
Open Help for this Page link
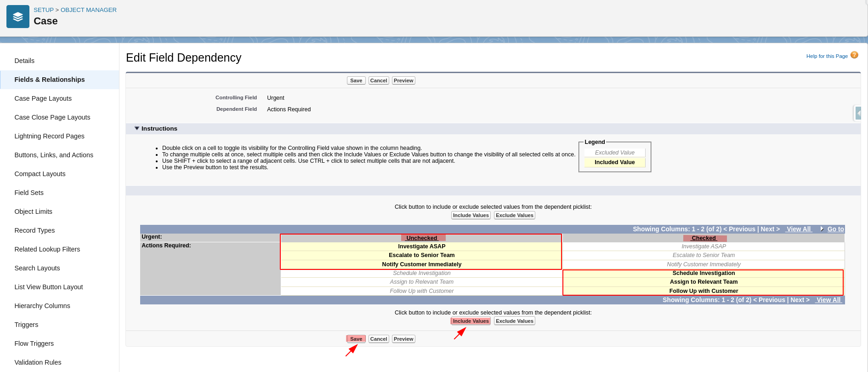(x=827, y=56)
